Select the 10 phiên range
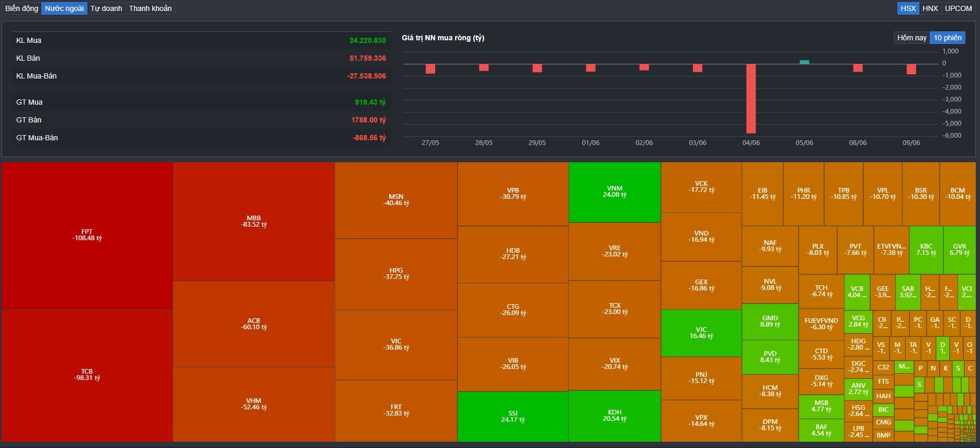Viewport: 980px width, 448px height. tap(948, 38)
